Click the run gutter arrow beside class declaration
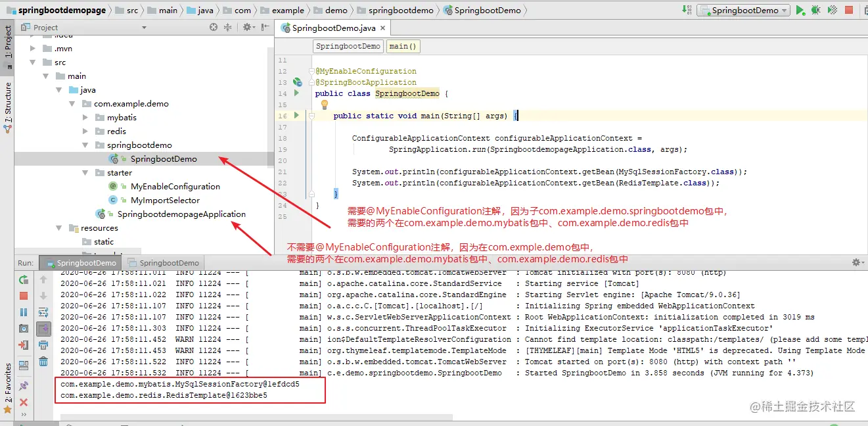 point(296,93)
